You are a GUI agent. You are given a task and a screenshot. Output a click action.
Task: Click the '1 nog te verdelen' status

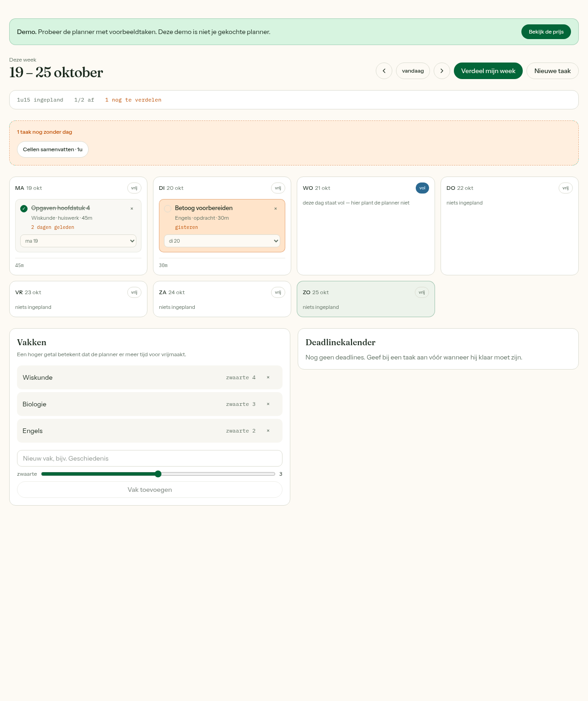point(133,100)
